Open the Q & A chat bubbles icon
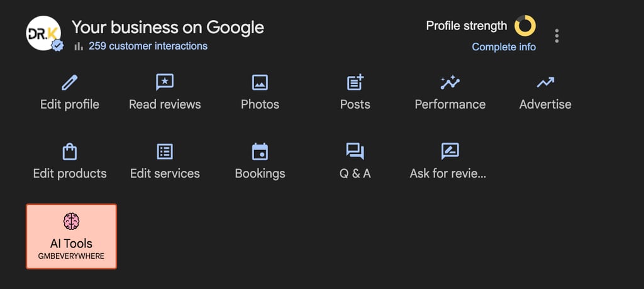Viewport: 644px width, 289px height. coord(355,151)
